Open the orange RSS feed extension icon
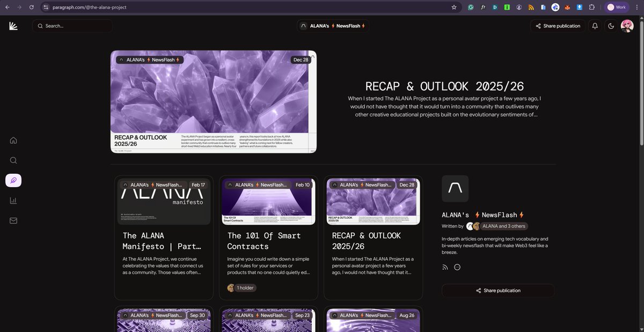The image size is (644, 332). (531, 7)
